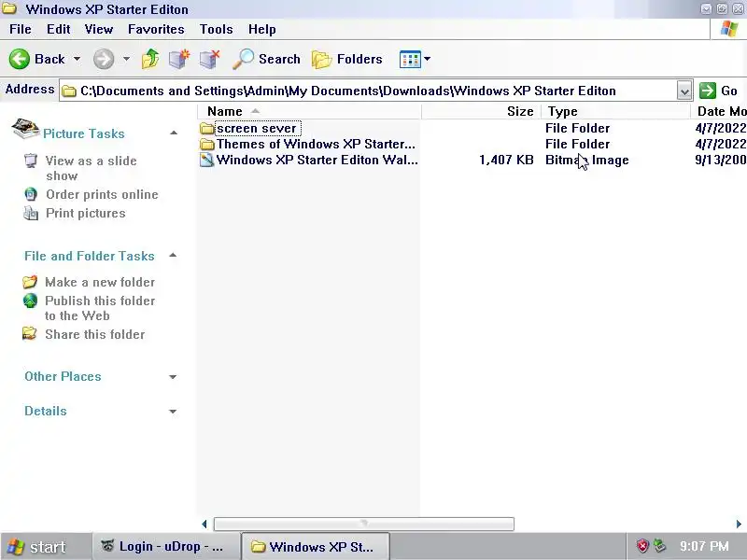Sort by the Name column header

(x=309, y=111)
